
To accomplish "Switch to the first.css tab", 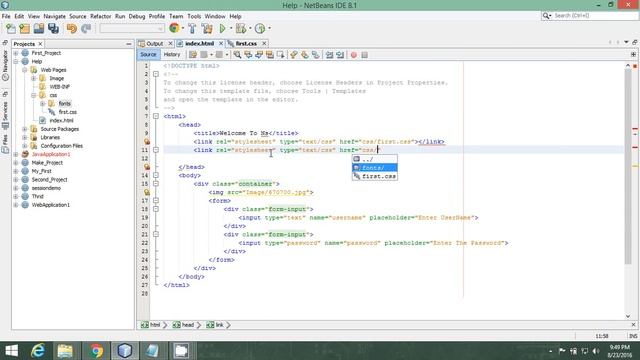I will [246, 43].
